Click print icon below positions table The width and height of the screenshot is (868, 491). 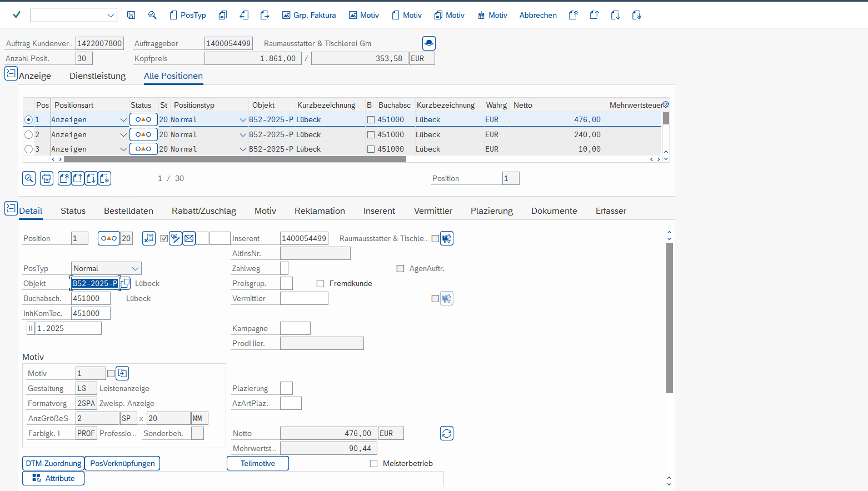pos(47,178)
